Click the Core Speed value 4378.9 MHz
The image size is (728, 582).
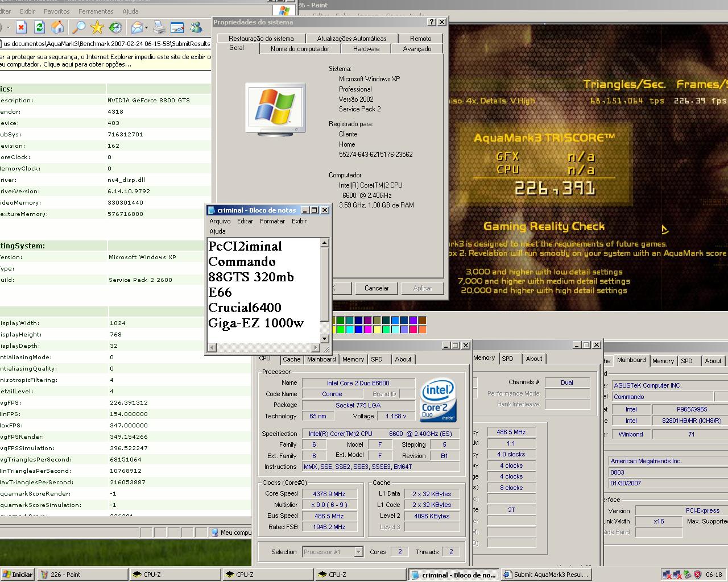[x=330, y=494]
